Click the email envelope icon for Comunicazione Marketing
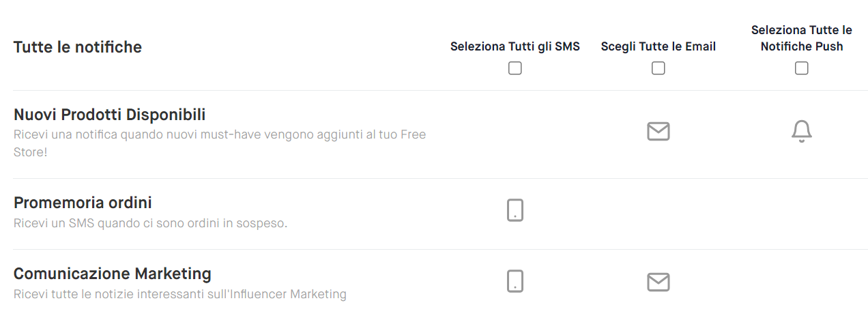 pos(658,281)
